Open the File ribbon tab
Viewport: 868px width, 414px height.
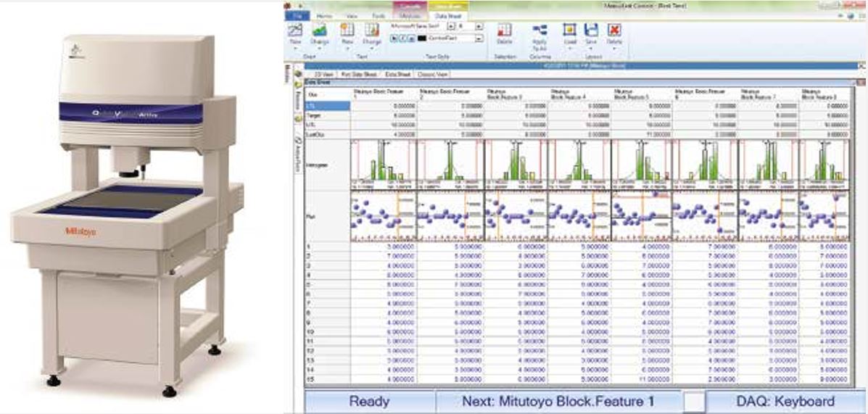coord(297,16)
